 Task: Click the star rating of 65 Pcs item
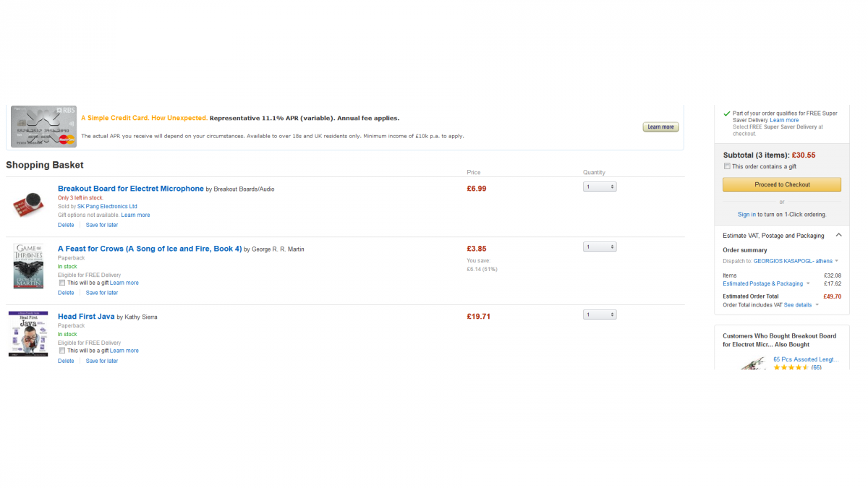point(791,367)
